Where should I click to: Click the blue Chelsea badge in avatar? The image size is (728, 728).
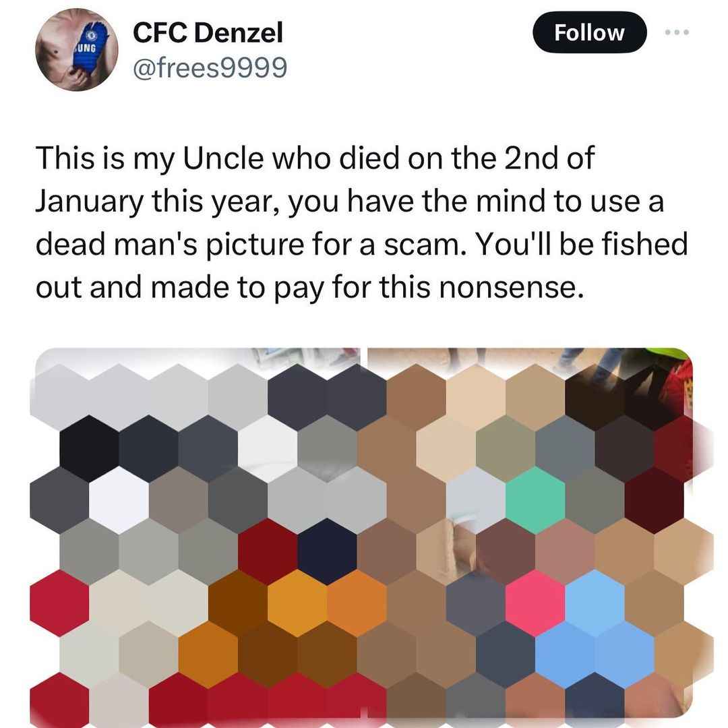point(92,35)
